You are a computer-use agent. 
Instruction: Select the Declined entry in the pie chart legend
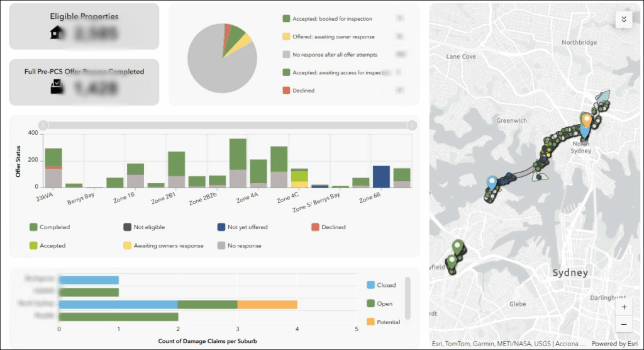(x=299, y=91)
